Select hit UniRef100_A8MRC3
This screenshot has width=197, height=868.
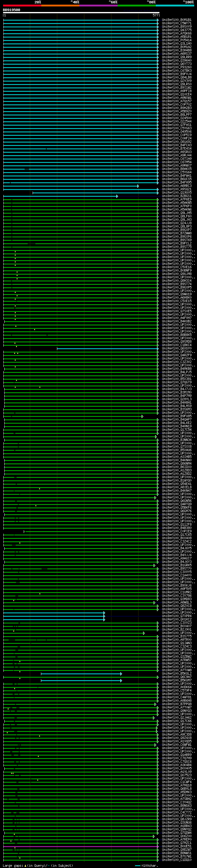click(x=177, y=186)
